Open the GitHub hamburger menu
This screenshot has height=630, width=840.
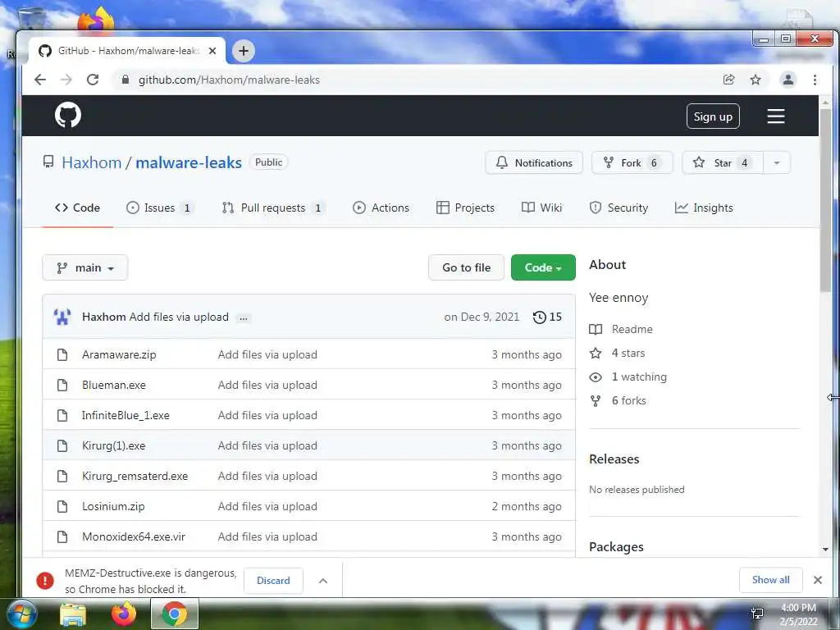tap(776, 116)
